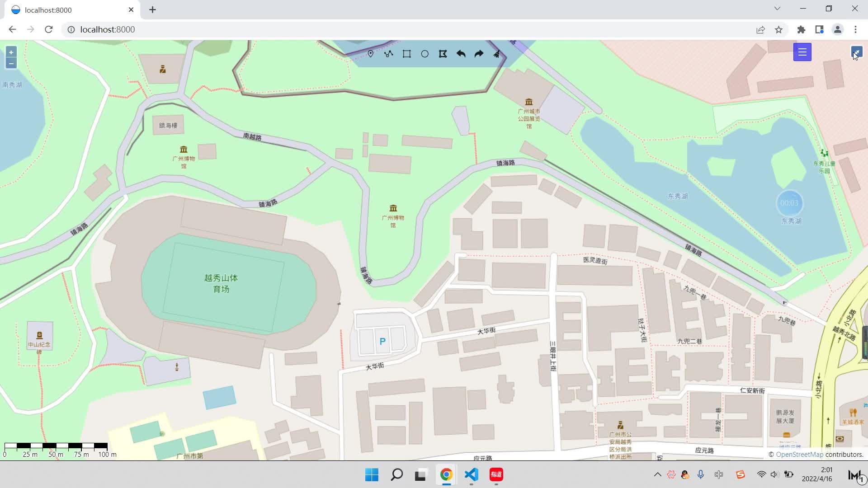The image size is (868, 488).
Task: Select the point marker drawing tool
Action: coord(371,53)
